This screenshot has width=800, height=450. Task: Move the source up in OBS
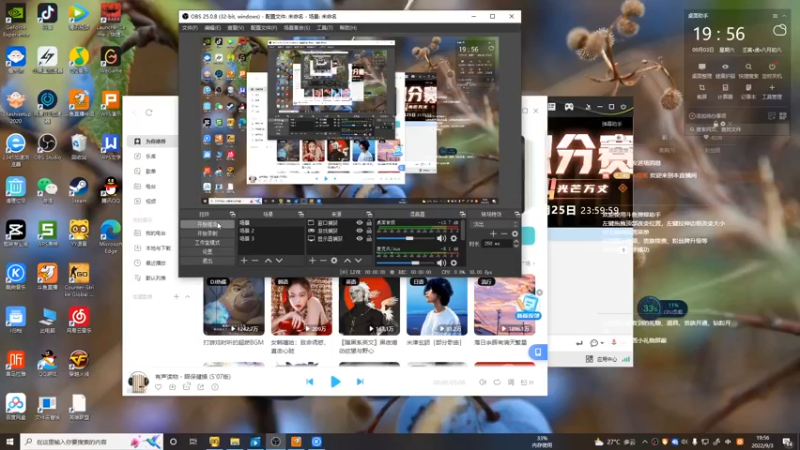click(347, 261)
